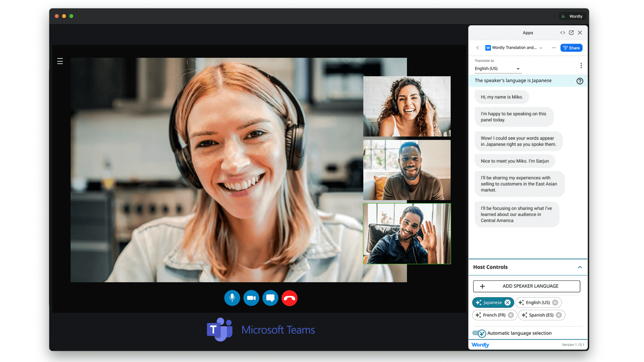
Task: Toggle Automatic language selection switch
Action: coord(479,333)
